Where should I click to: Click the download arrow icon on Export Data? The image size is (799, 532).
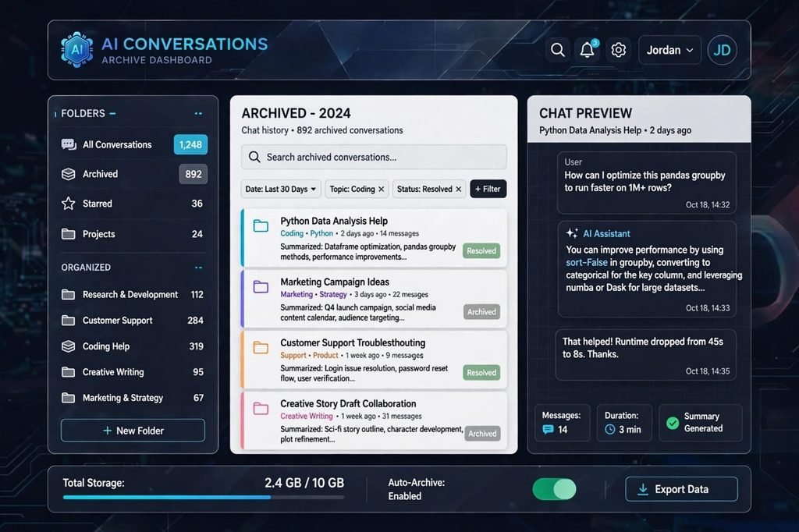(x=643, y=489)
